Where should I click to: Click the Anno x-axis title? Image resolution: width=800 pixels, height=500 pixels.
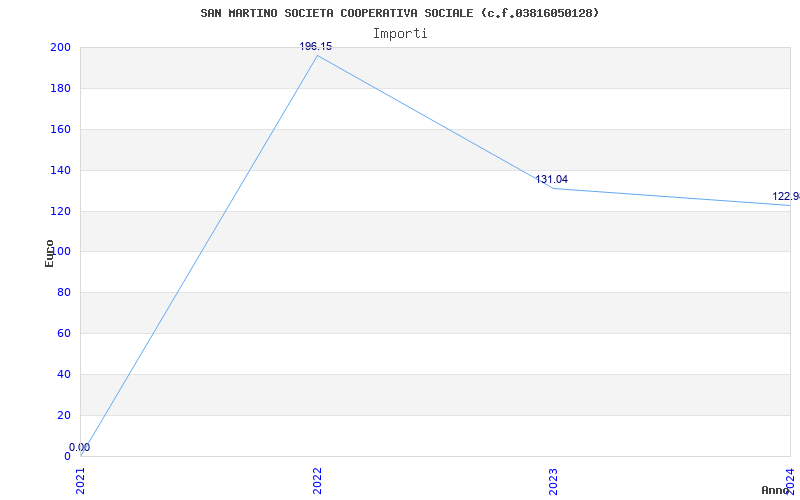776,490
